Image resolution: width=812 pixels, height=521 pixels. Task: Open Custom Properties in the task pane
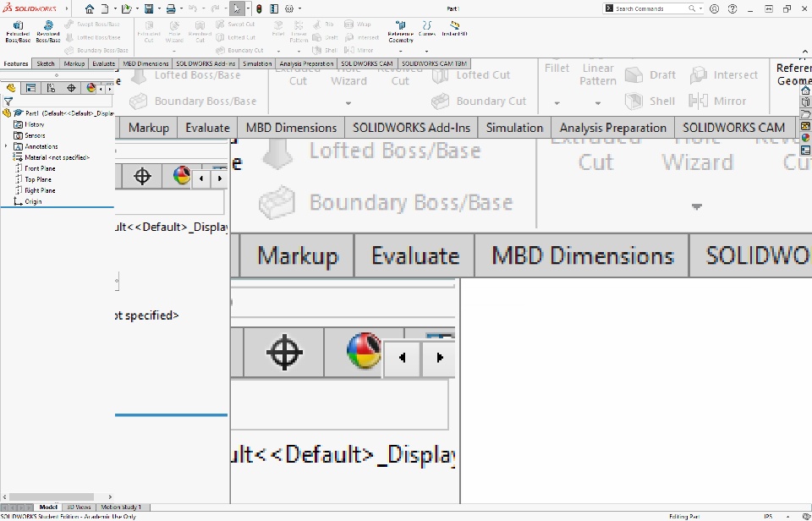tap(805, 151)
